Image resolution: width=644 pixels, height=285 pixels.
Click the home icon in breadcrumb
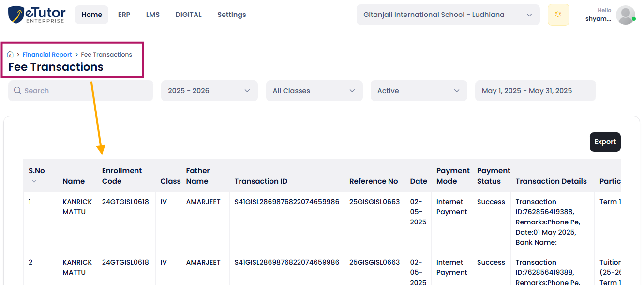[10, 54]
